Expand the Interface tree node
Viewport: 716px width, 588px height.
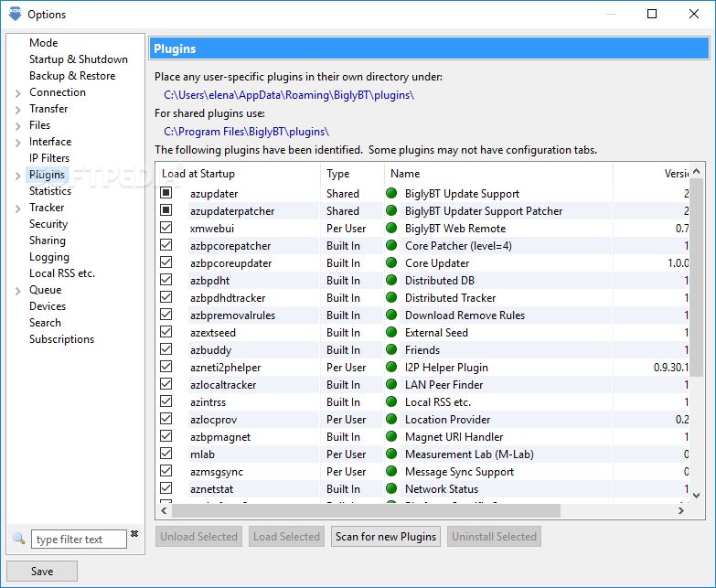[x=17, y=143]
